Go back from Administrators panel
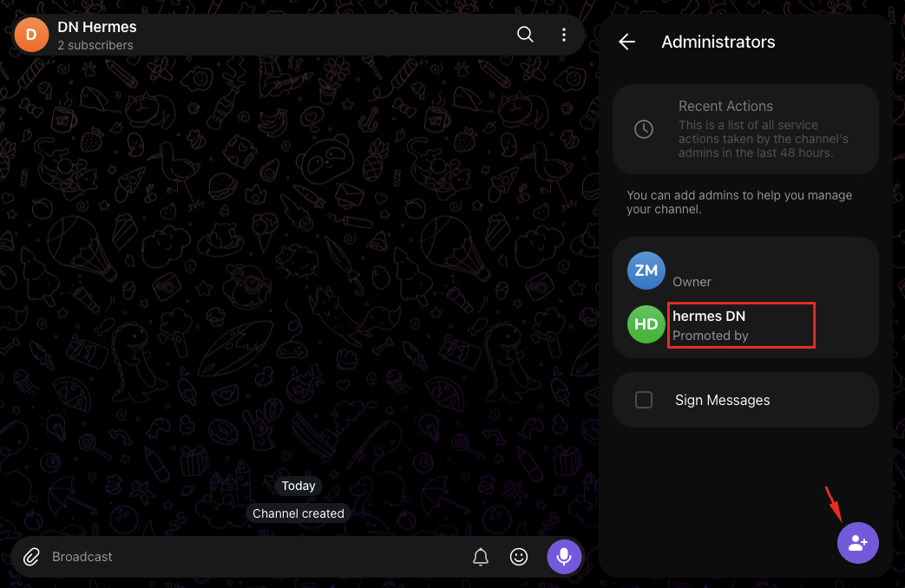Viewport: 905px width, 588px height. (626, 42)
